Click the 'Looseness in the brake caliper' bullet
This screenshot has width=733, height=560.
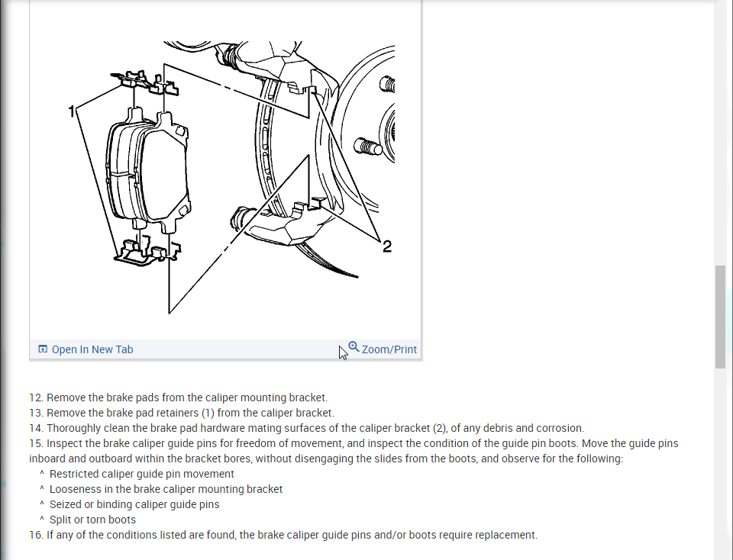click(x=166, y=489)
